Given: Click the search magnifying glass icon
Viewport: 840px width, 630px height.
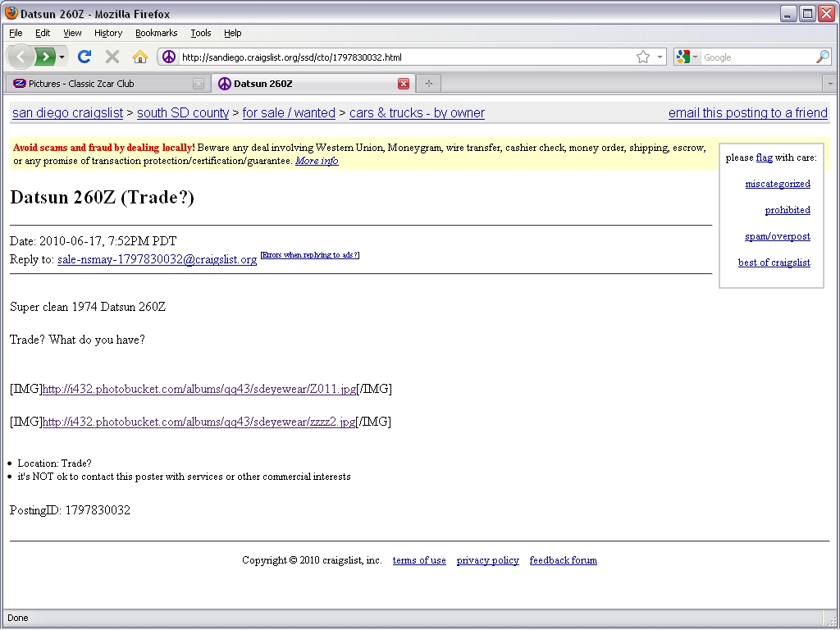Looking at the screenshot, I should pos(822,57).
